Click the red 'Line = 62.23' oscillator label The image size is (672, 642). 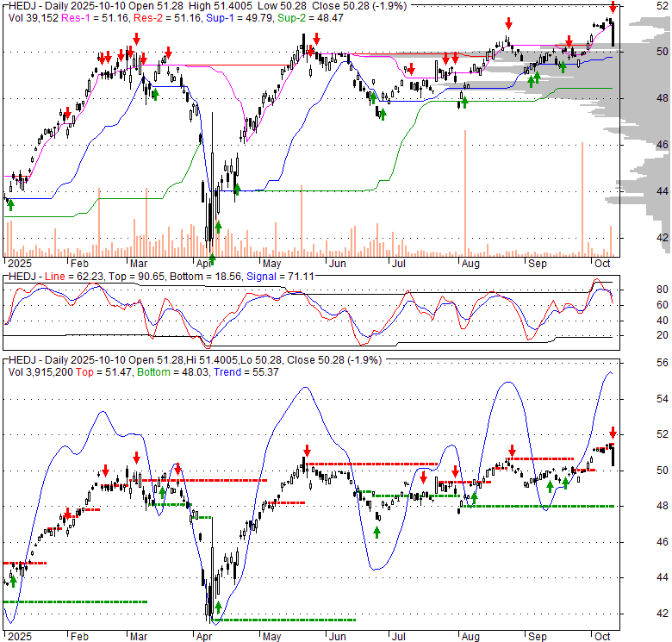[74, 277]
